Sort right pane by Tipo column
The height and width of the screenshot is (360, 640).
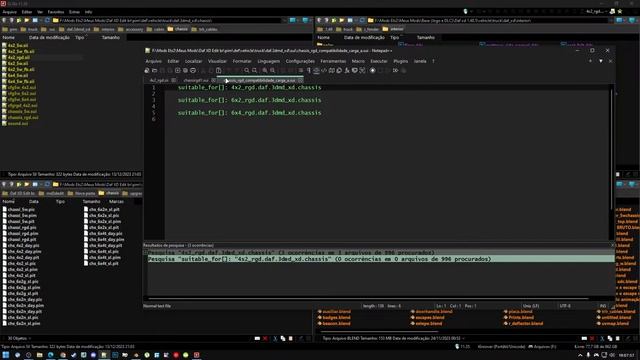pyautogui.click(x=394, y=38)
